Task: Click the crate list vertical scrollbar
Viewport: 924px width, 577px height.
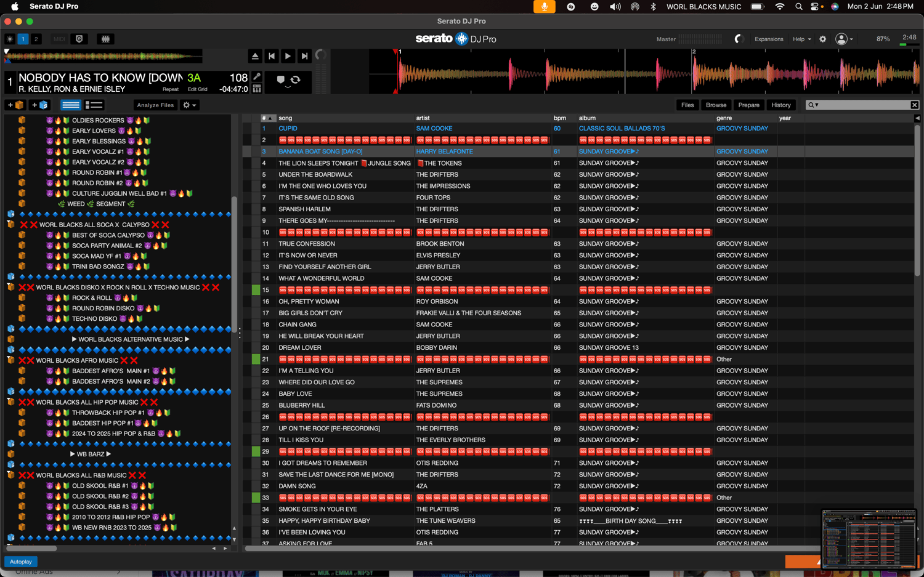Action: 234,265
